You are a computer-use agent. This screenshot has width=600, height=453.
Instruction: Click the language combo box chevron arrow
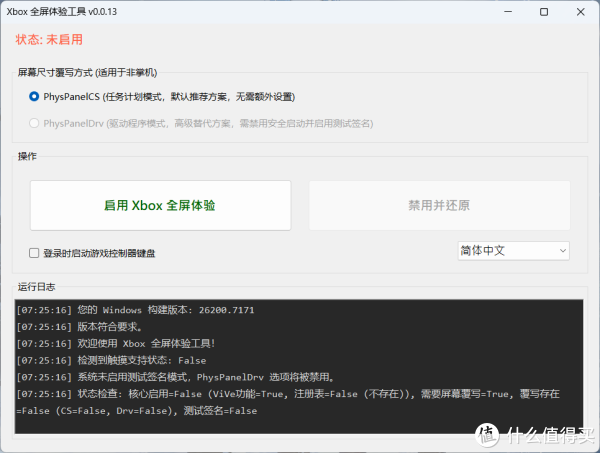tap(562, 250)
